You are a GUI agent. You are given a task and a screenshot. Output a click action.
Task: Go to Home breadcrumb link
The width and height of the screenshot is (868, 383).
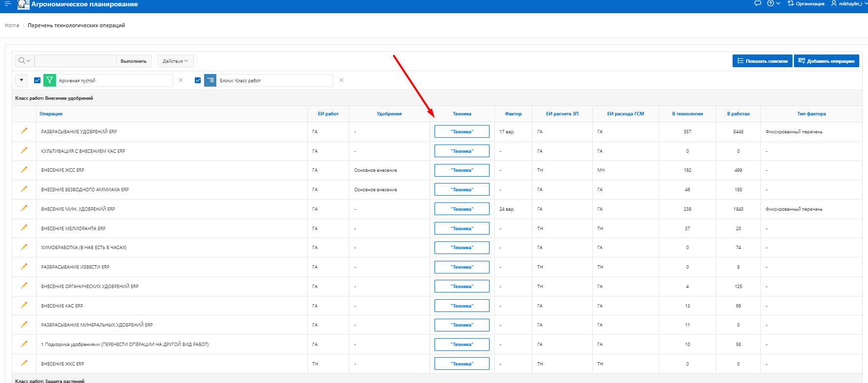coord(12,25)
